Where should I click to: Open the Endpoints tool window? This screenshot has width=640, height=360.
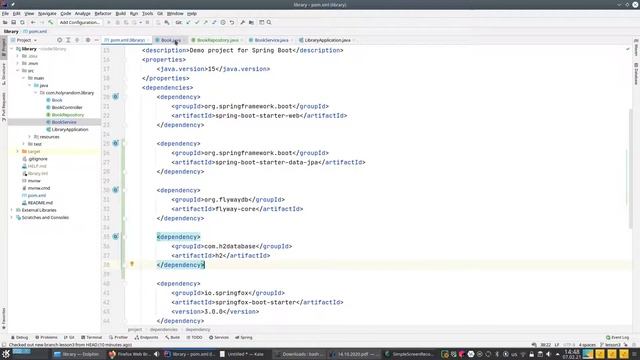pos(147,338)
